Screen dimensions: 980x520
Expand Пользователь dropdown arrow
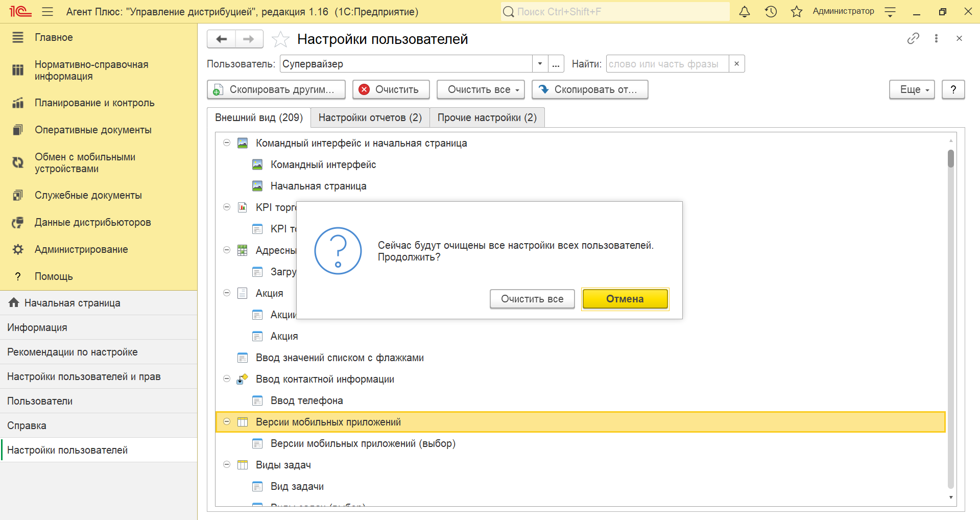pyautogui.click(x=540, y=64)
